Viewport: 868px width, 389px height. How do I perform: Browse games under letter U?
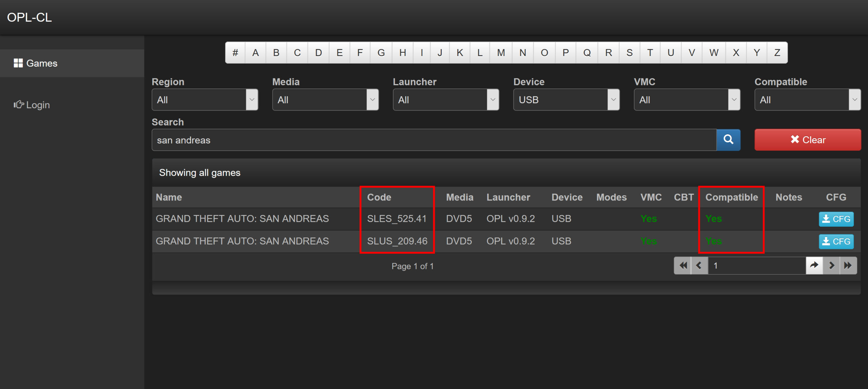point(671,53)
